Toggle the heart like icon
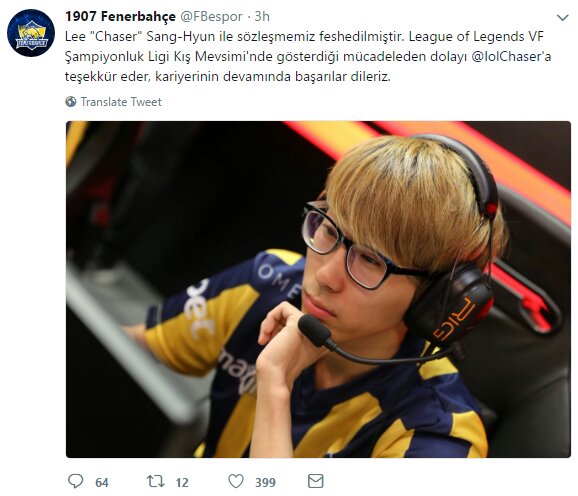The height and width of the screenshot is (496, 578). click(x=236, y=481)
